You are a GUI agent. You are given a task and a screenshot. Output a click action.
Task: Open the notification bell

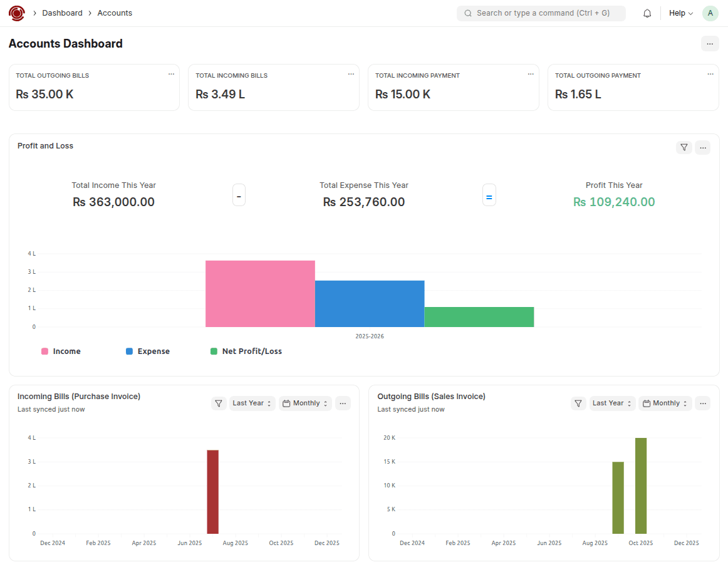click(x=647, y=13)
